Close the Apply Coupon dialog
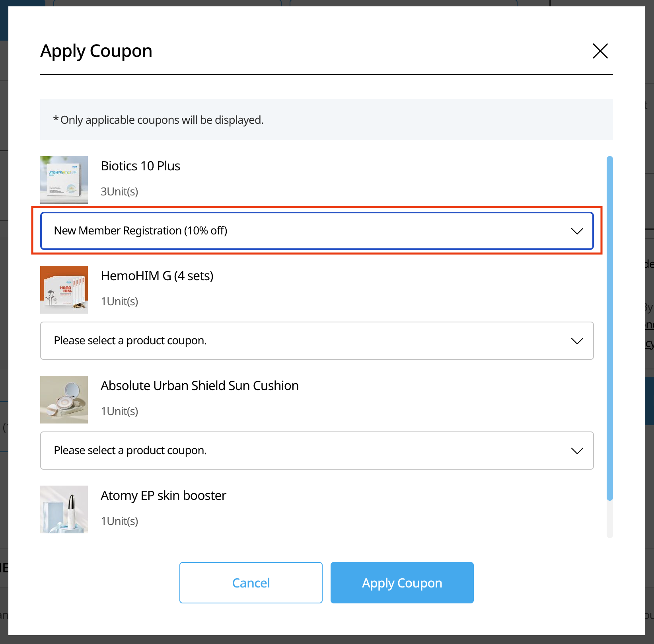 pos(600,51)
